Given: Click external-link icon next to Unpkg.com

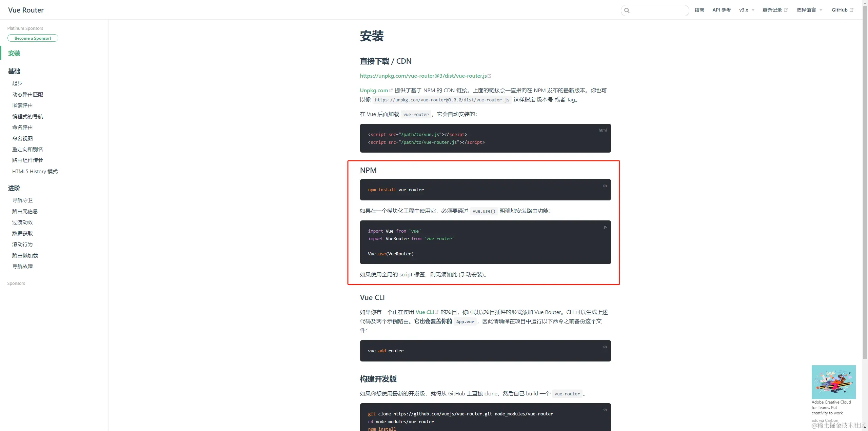Looking at the screenshot, I should (x=391, y=91).
